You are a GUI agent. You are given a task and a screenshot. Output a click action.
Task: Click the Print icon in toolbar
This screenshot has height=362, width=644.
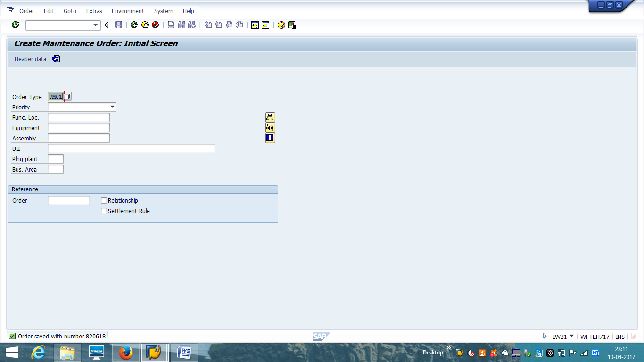point(171,25)
